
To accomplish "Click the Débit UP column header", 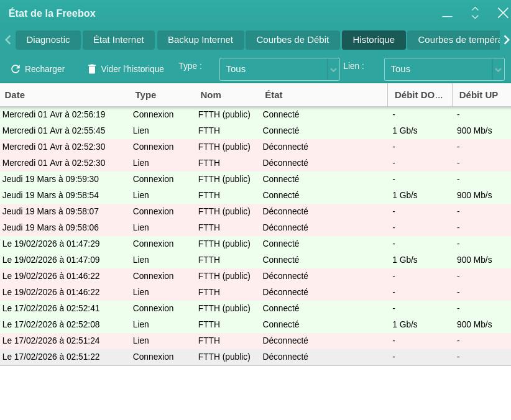I will click(x=479, y=95).
